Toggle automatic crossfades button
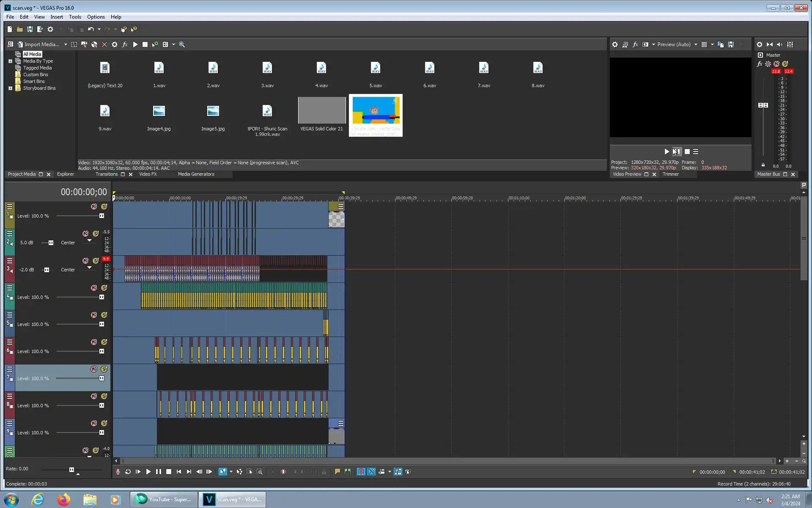Screen dimensions: 812x508 click(371, 472)
